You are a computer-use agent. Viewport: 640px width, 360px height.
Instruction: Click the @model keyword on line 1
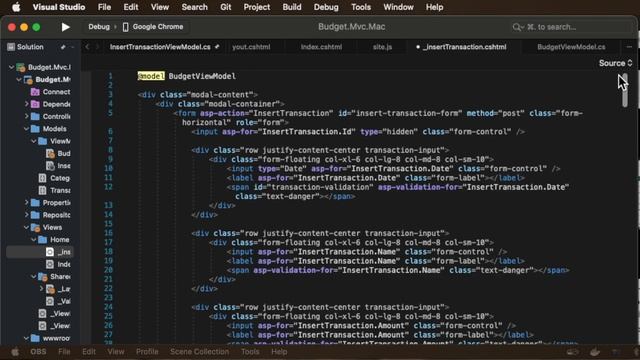(151, 76)
